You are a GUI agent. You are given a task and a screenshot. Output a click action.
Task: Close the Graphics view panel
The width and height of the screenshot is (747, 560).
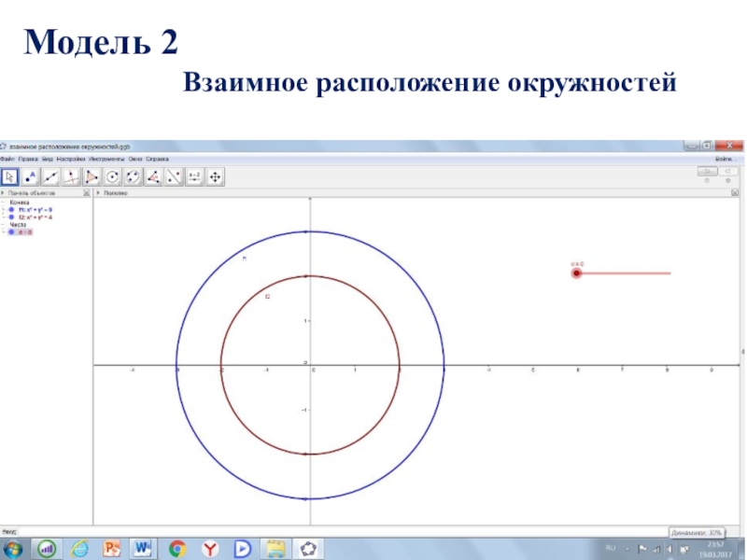coord(735,193)
